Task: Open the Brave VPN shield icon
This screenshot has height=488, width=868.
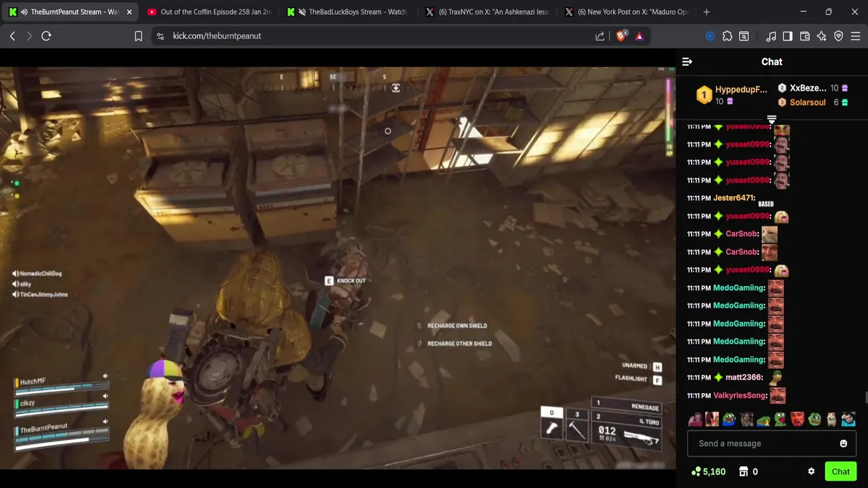Action: pyautogui.click(x=839, y=36)
